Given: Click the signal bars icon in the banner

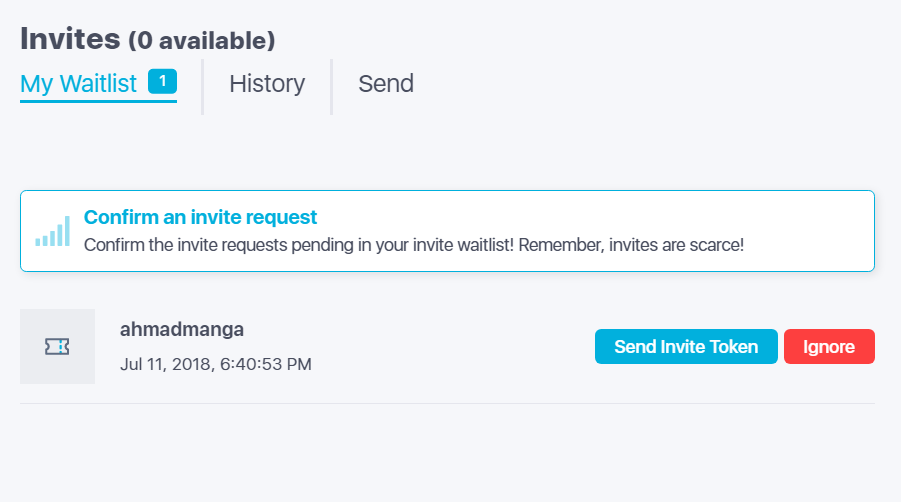Looking at the screenshot, I should click(x=53, y=231).
